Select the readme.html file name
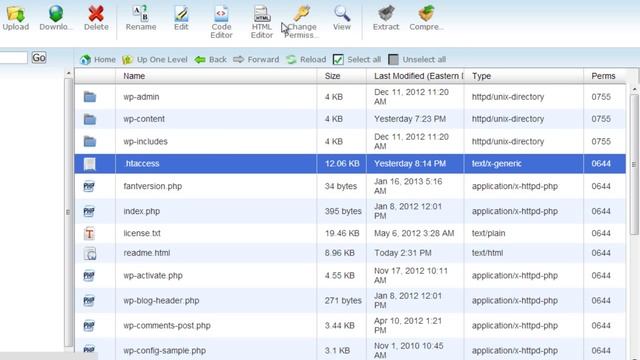 147,253
